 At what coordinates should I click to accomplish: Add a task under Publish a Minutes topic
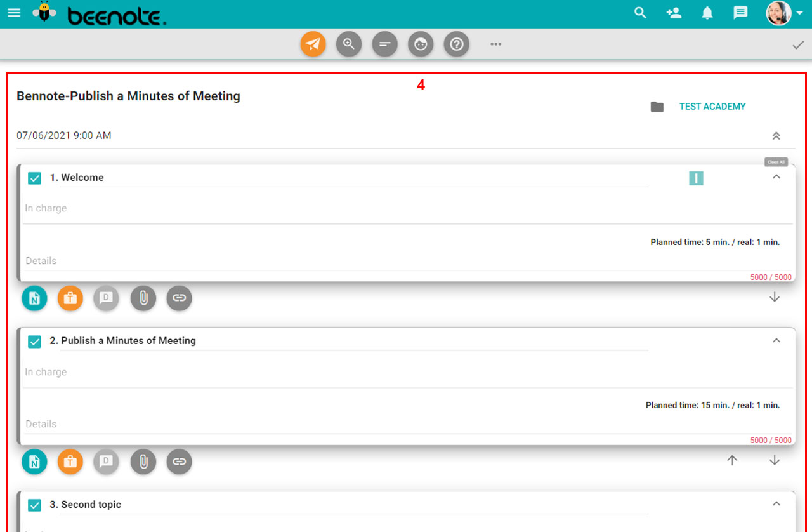pyautogui.click(x=70, y=462)
